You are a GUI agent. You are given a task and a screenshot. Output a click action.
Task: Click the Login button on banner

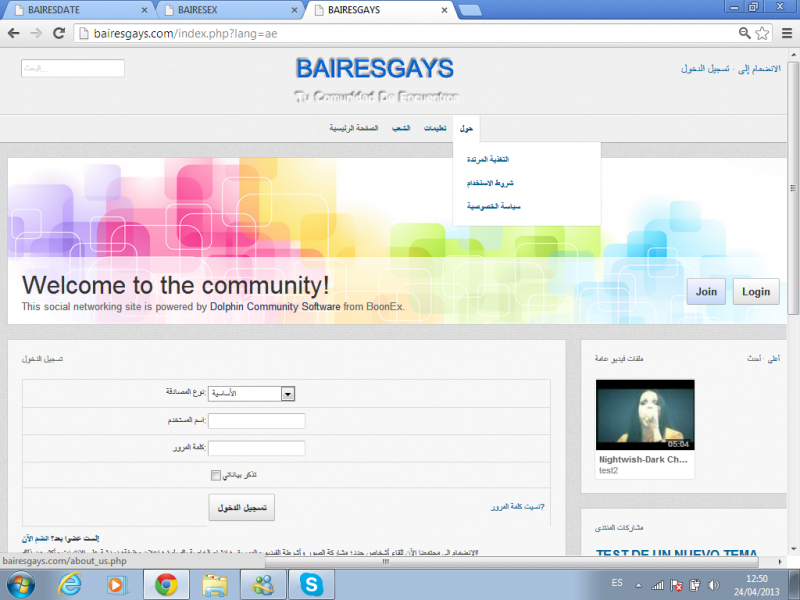tap(756, 292)
